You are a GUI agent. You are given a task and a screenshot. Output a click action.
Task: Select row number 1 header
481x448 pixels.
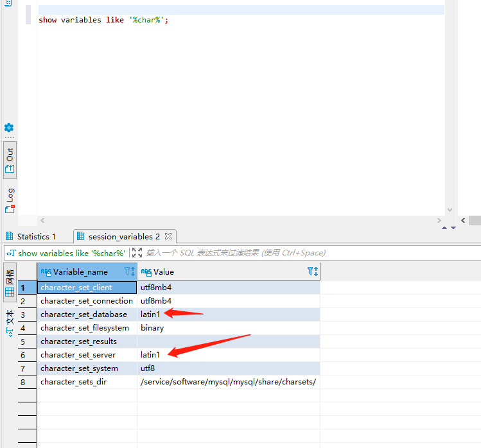tap(28, 288)
